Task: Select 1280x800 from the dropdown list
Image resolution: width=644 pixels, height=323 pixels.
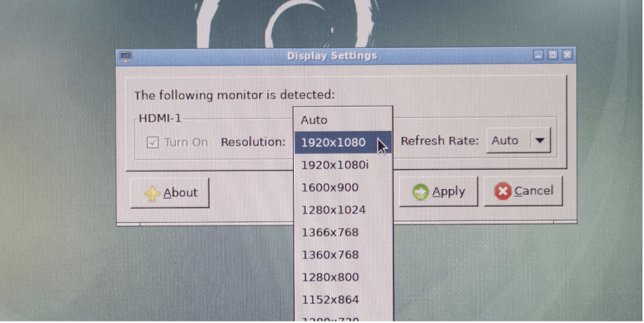Action: 330,277
